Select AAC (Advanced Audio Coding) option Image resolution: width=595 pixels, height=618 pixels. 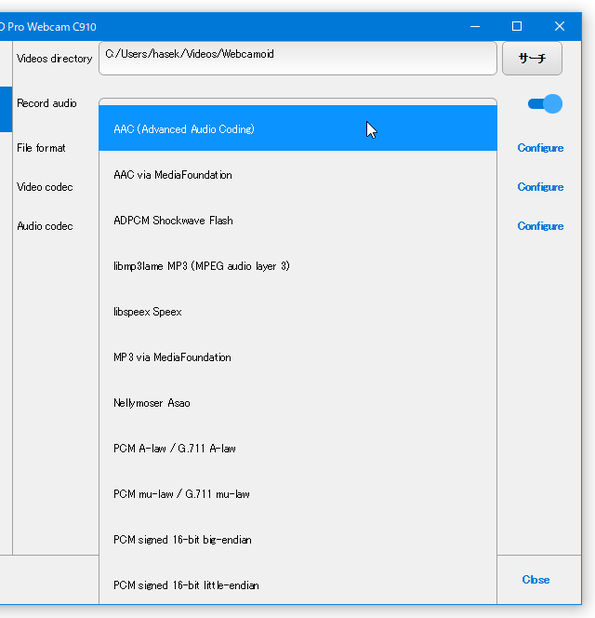[x=298, y=128]
